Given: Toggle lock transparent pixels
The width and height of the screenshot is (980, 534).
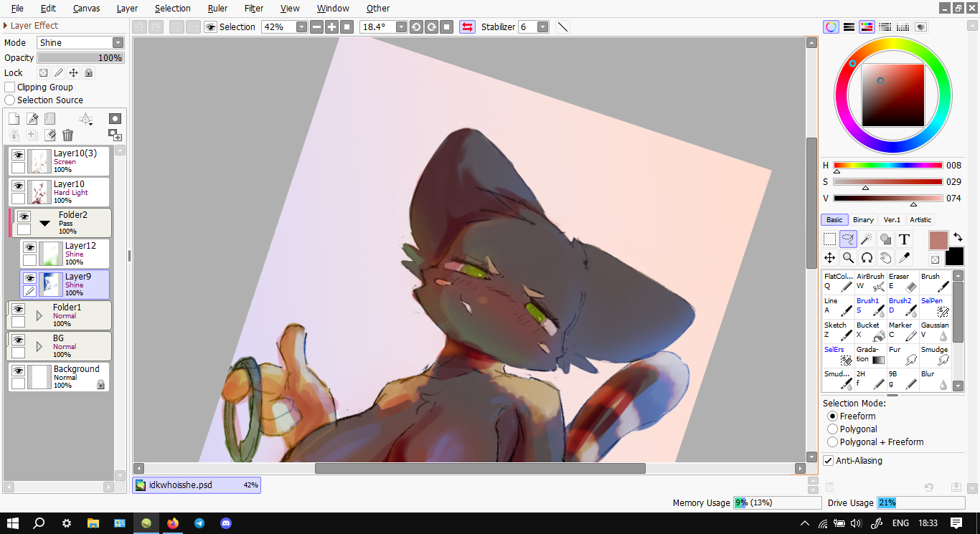Looking at the screenshot, I should (43, 72).
